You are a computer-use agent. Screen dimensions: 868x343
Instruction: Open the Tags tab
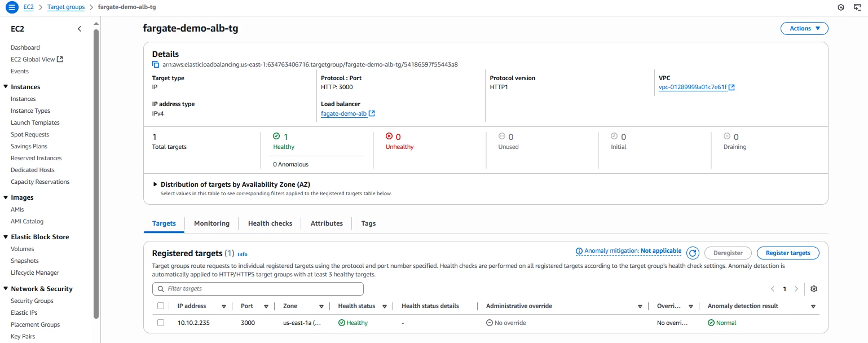point(368,223)
